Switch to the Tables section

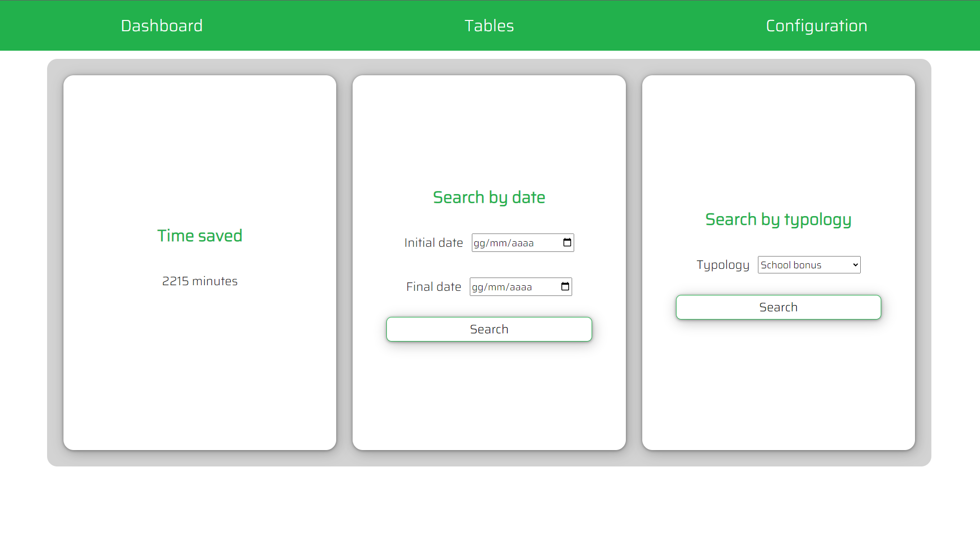[489, 25]
